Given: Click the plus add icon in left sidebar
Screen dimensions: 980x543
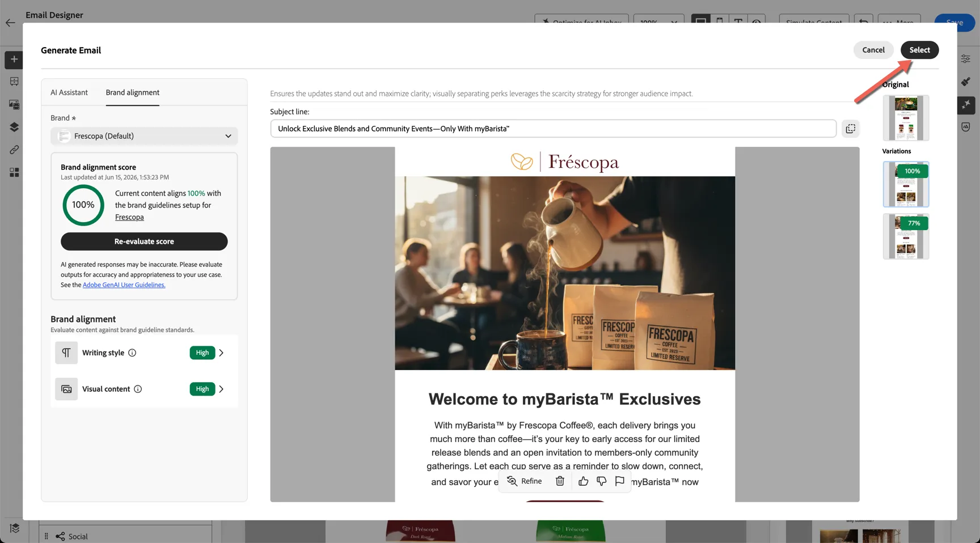Looking at the screenshot, I should point(14,60).
